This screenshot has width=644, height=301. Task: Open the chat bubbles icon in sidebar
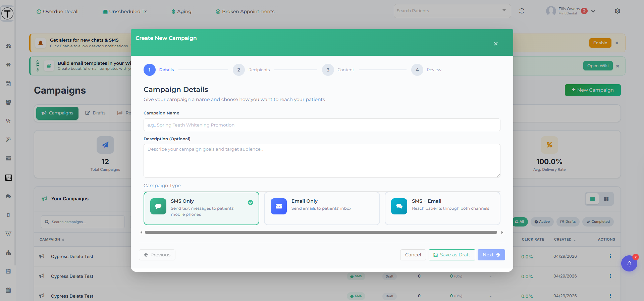pos(8,196)
